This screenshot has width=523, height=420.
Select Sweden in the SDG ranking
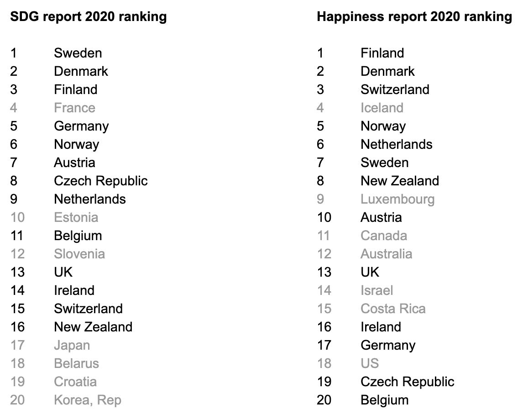click(78, 53)
